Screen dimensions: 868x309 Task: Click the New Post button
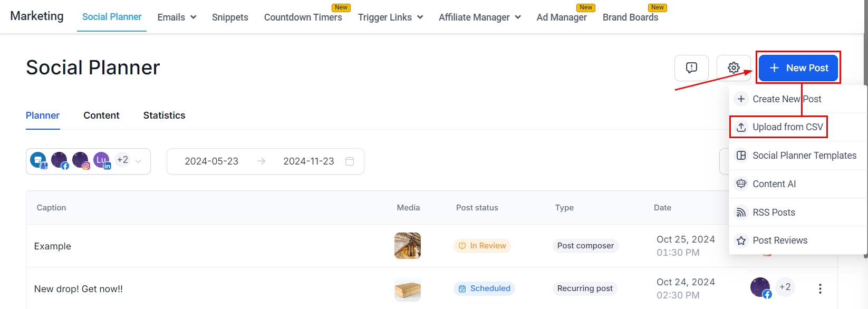point(798,68)
